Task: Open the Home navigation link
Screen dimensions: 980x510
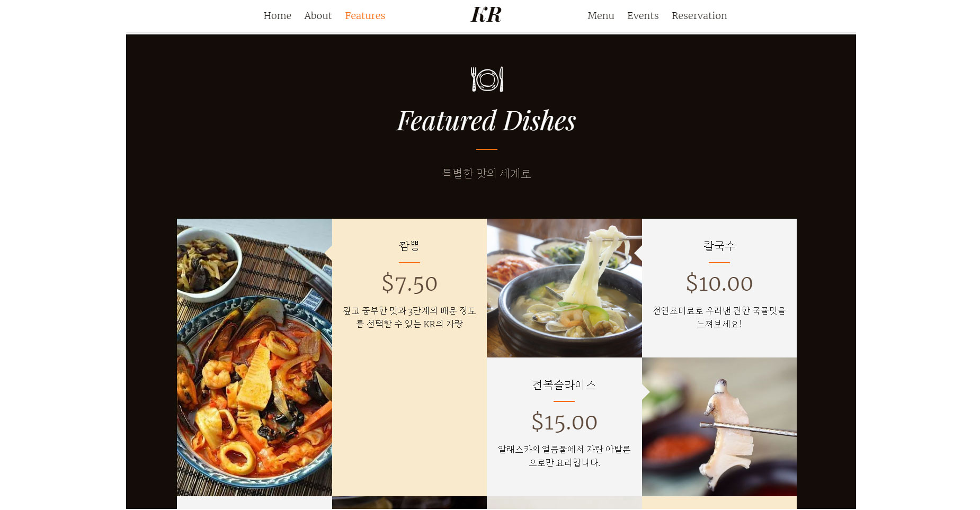Action: tap(277, 16)
